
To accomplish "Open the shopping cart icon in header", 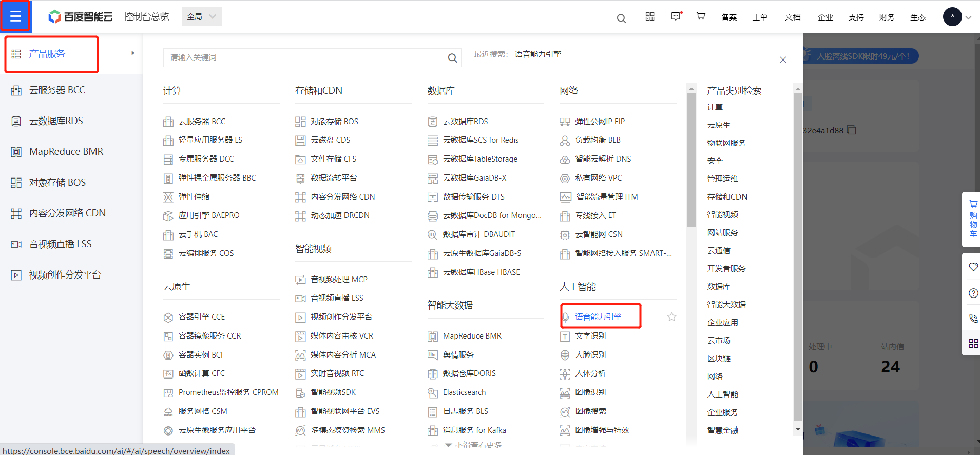I will coord(701,16).
